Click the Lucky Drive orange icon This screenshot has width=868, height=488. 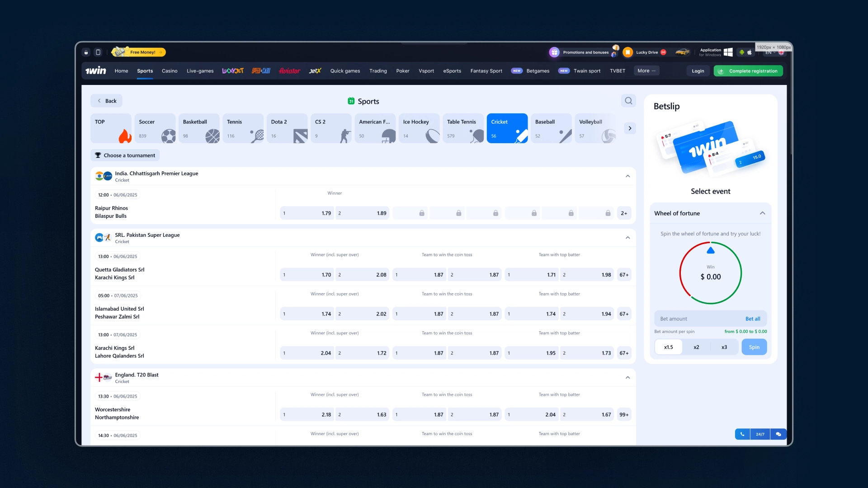click(x=627, y=52)
